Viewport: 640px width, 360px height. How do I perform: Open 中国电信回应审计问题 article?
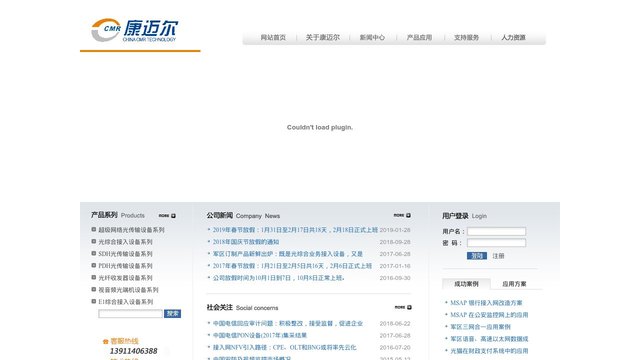pos(288,323)
